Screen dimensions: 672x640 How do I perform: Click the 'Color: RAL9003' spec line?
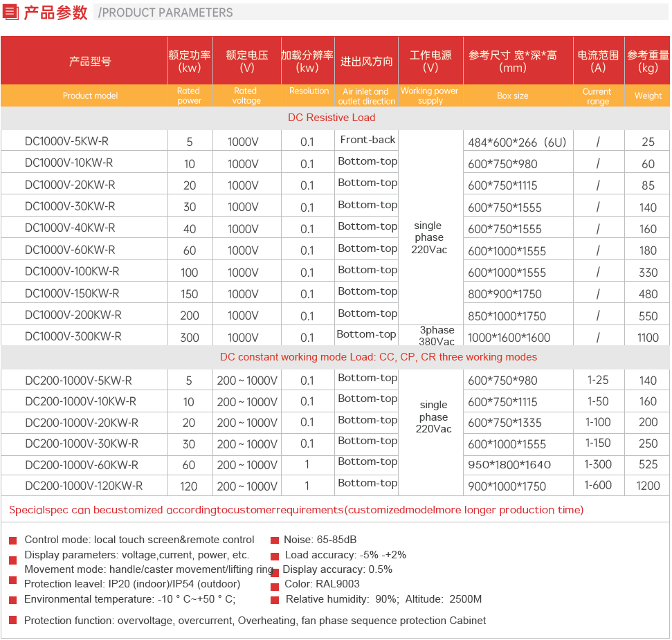pyautogui.click(x=322, y=584)
